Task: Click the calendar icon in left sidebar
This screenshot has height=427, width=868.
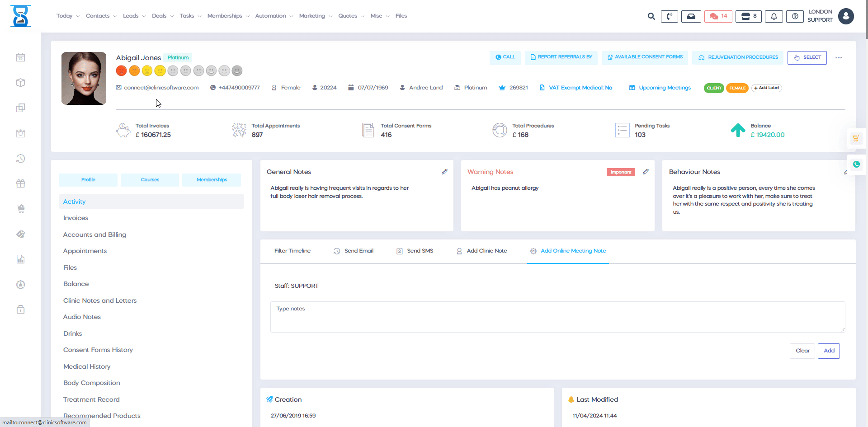Action: (x=20, y=57)
